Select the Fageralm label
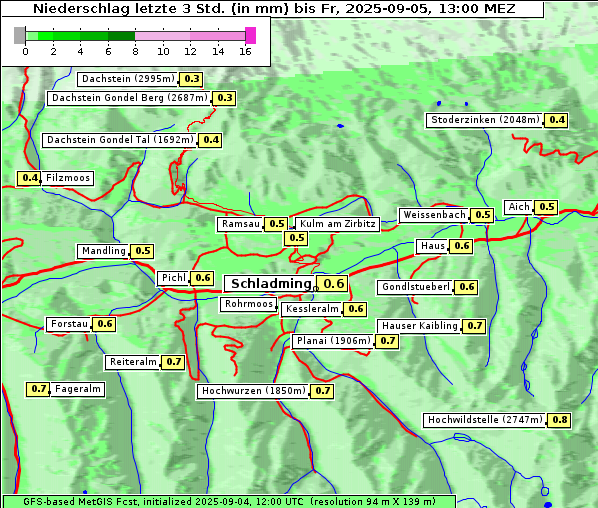Screen dimensions: 598x508 [x=77, y=389]
